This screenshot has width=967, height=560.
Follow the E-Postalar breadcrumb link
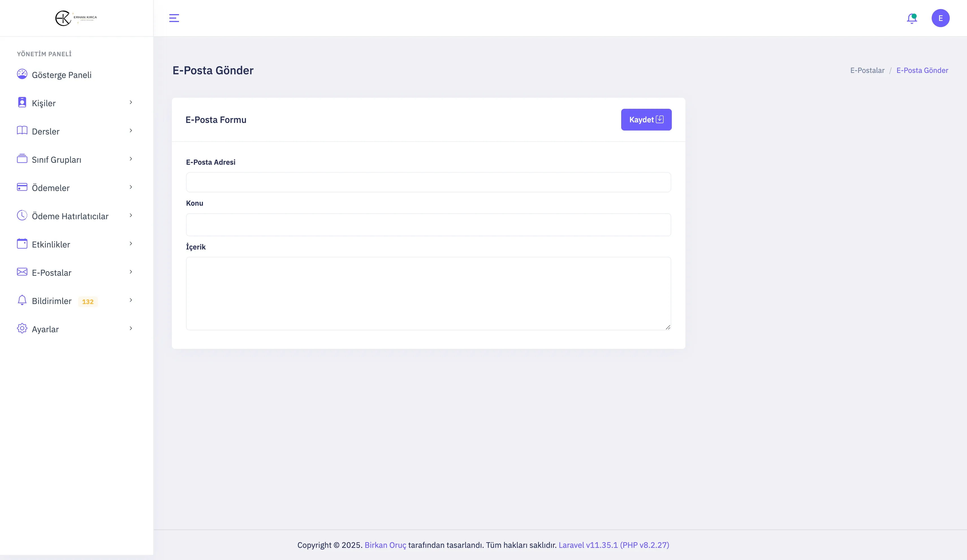pyautogui.click(x=867, y=70)
